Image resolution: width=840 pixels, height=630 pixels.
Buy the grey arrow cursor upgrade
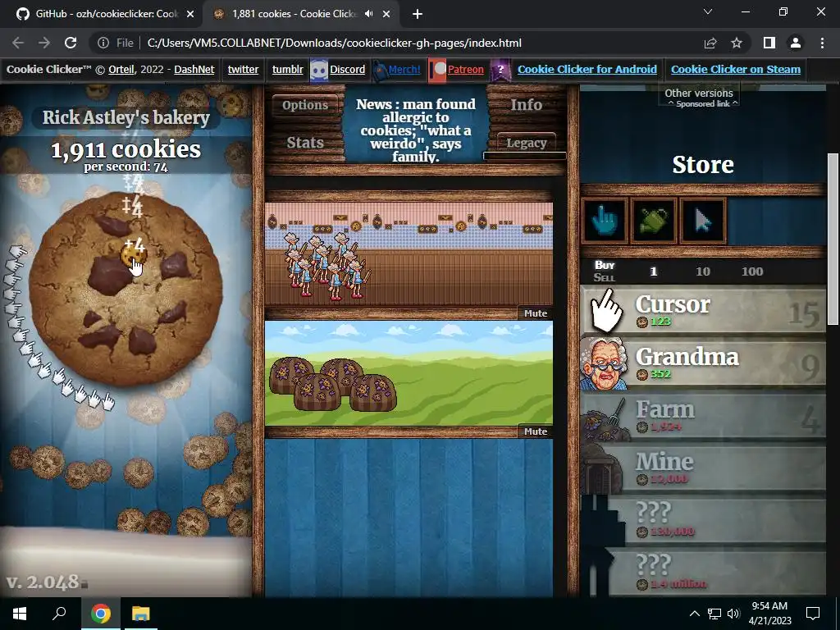(x=703, y=221)
